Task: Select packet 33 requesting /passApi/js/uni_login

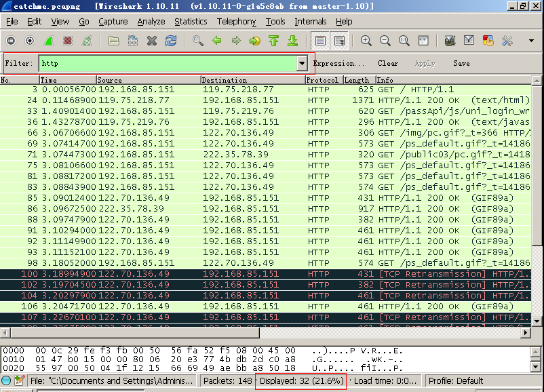Action: tap(265, 111)
